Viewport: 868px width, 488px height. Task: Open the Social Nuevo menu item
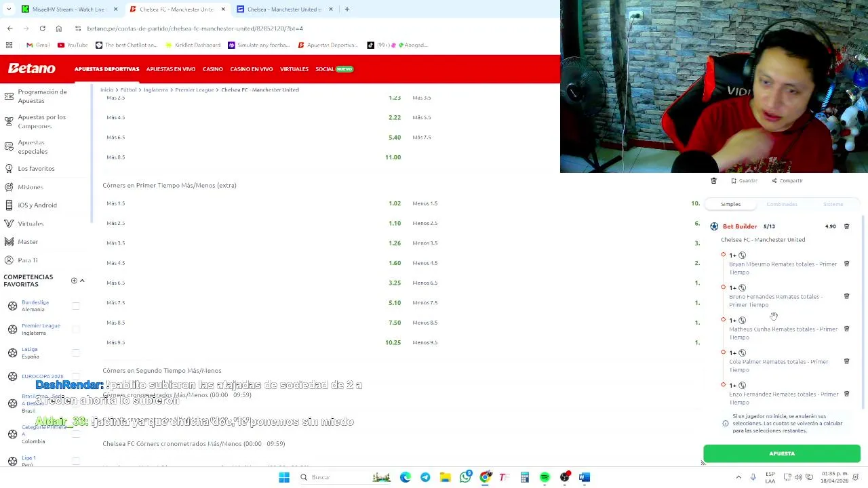tap(334, 69)
